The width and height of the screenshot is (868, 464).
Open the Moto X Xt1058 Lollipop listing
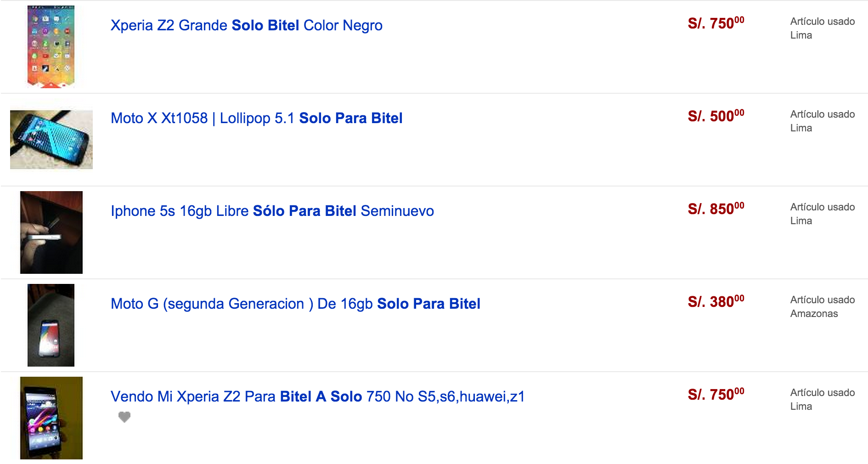point(257,119)
